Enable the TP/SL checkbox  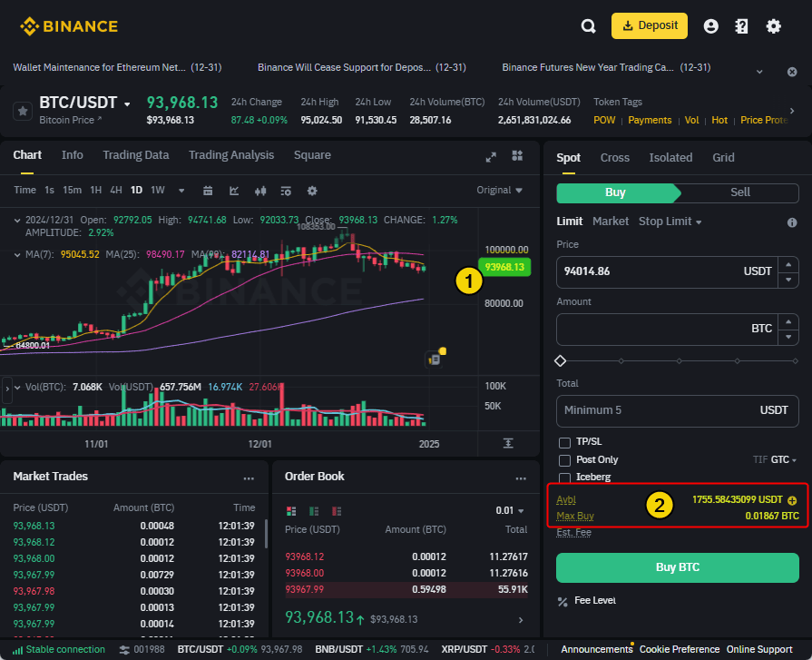click(564, 442)
